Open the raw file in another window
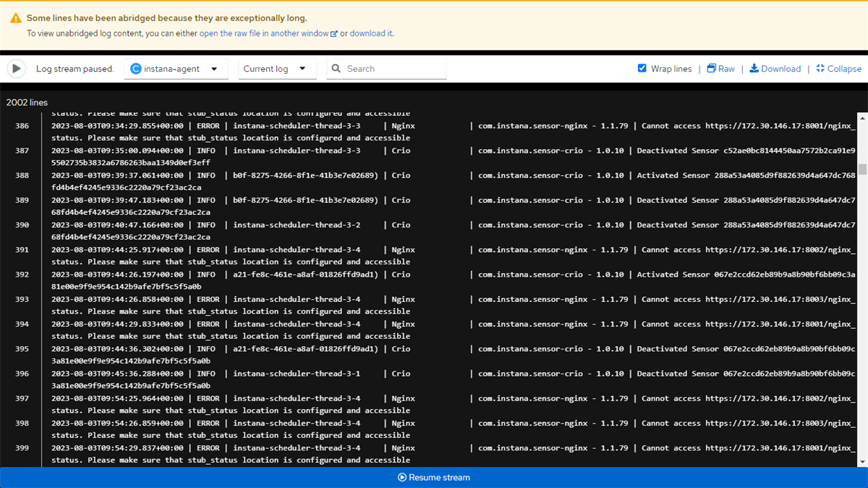Image resolution: width=868 pixels, height=488 pixels. (268, 33)
